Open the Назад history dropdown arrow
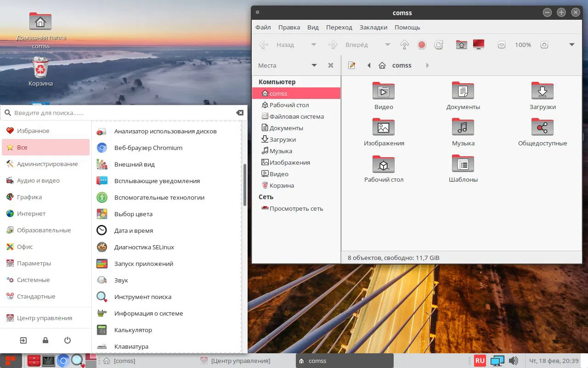The width and height of the screenshot is (588, 368). click(x=314, y=45)
